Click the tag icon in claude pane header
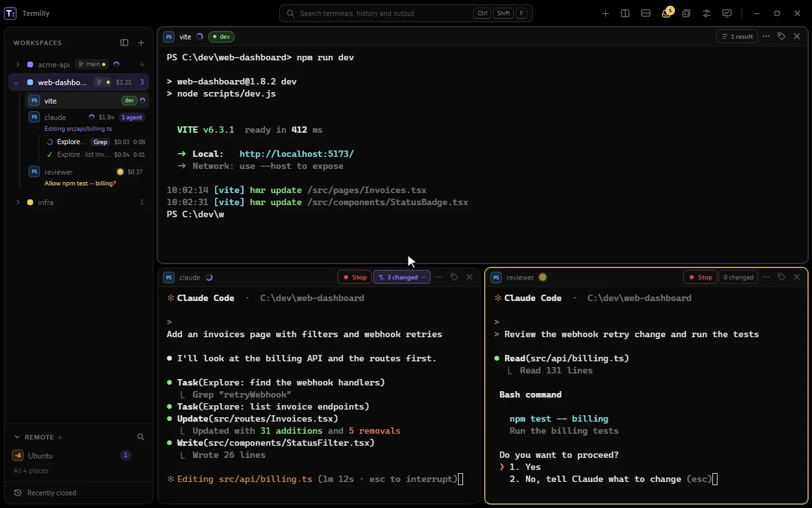Screen dimensions: 812x508 click(x=454, y=277)
